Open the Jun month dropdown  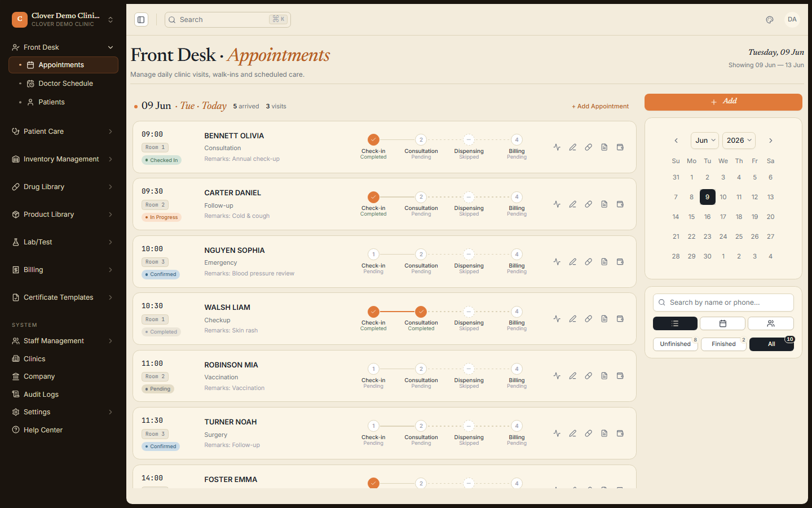705,141
